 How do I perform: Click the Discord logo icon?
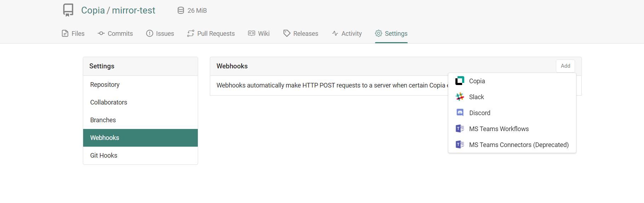pyautogui.click(x=460, y=113)
